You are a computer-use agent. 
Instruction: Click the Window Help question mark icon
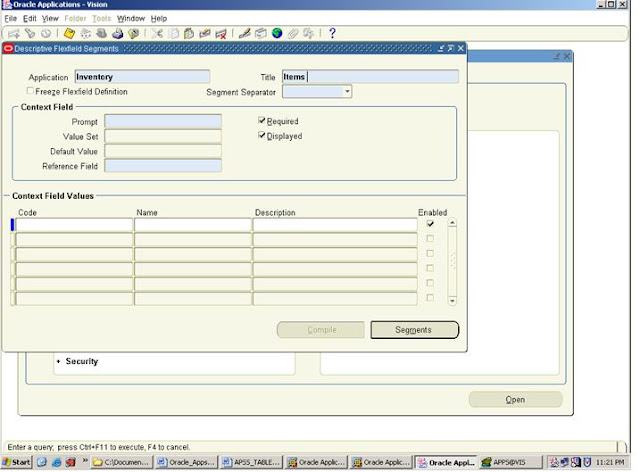(x=332, y=33)
